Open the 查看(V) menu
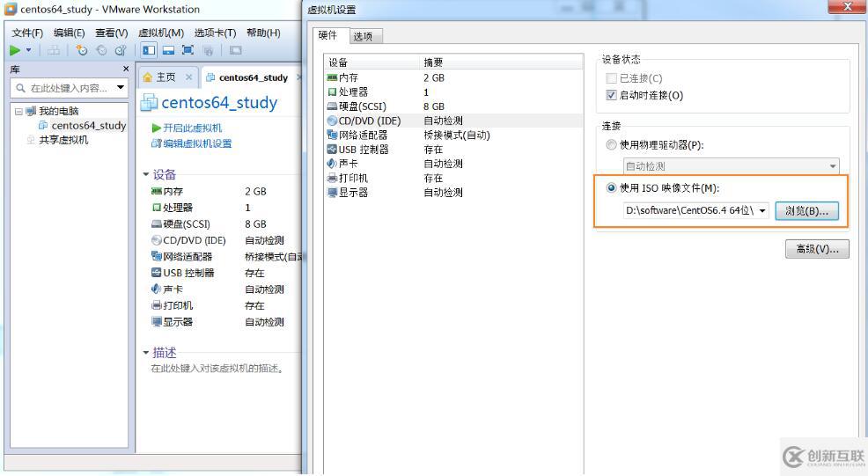 click(111, 33)
